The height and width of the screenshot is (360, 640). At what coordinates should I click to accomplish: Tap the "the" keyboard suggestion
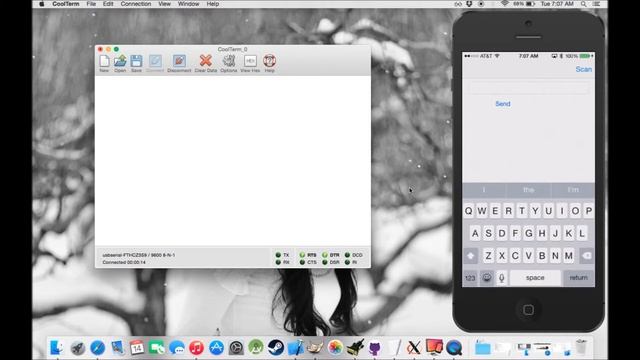pos(529,190)
